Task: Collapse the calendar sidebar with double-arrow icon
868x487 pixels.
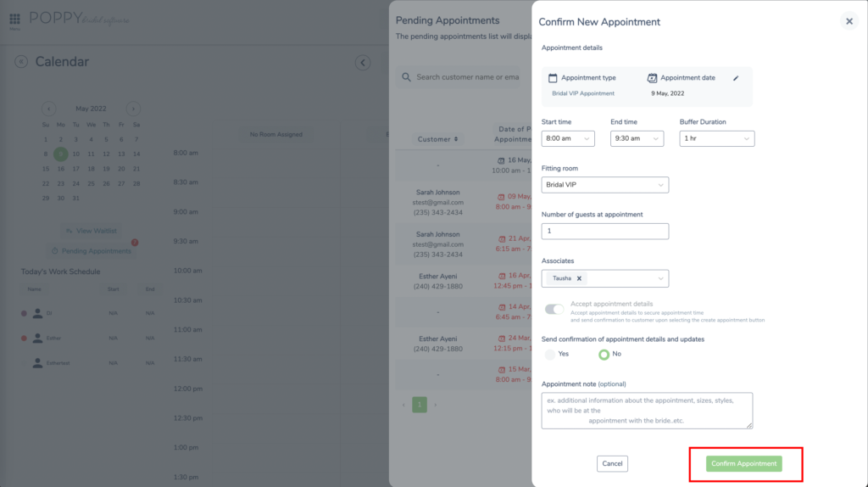Action: pos(21,62)
